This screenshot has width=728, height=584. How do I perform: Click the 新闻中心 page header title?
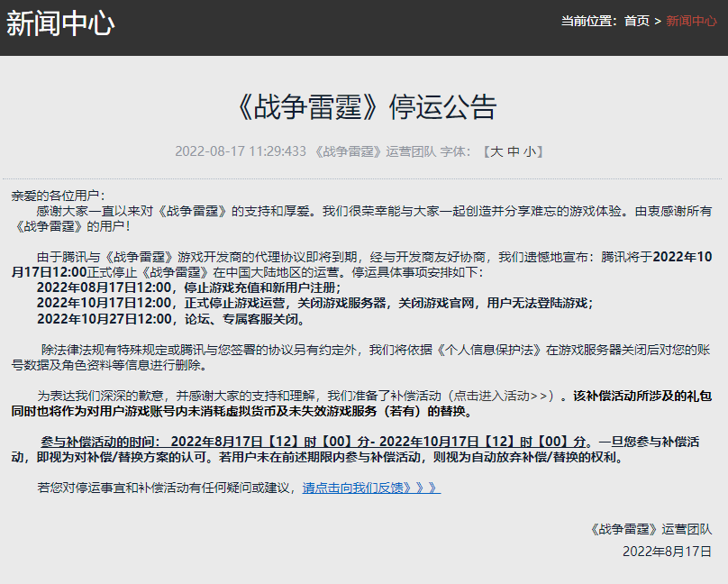coord(60,23)
